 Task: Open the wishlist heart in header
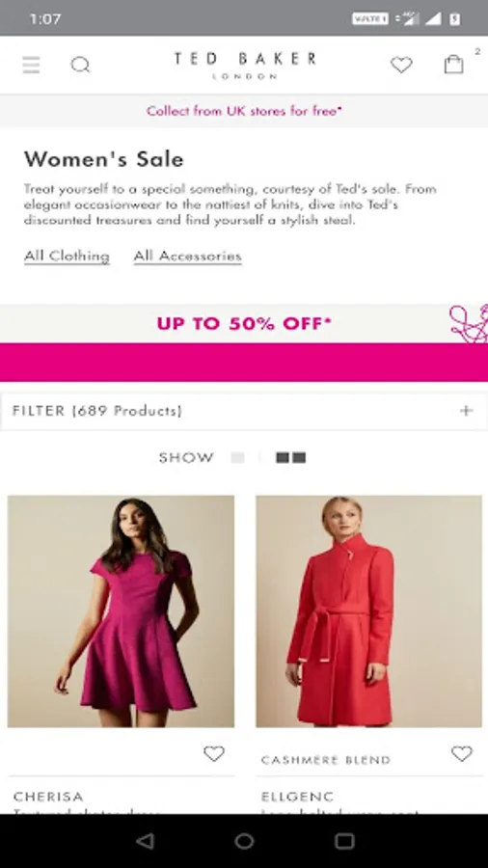(401, 66)
